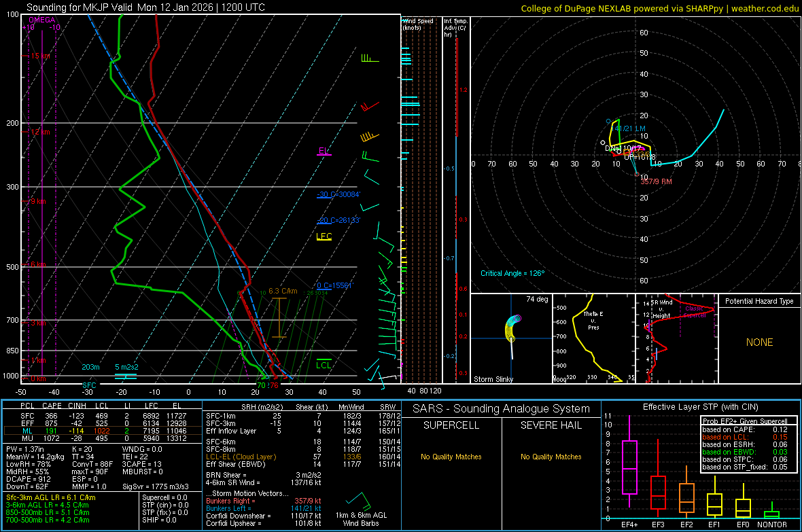Click the Effective Layer STP (with CIN) title
The height and width of the screenshot is (532, 802).
pyautogui.click(x=700, y=407)
